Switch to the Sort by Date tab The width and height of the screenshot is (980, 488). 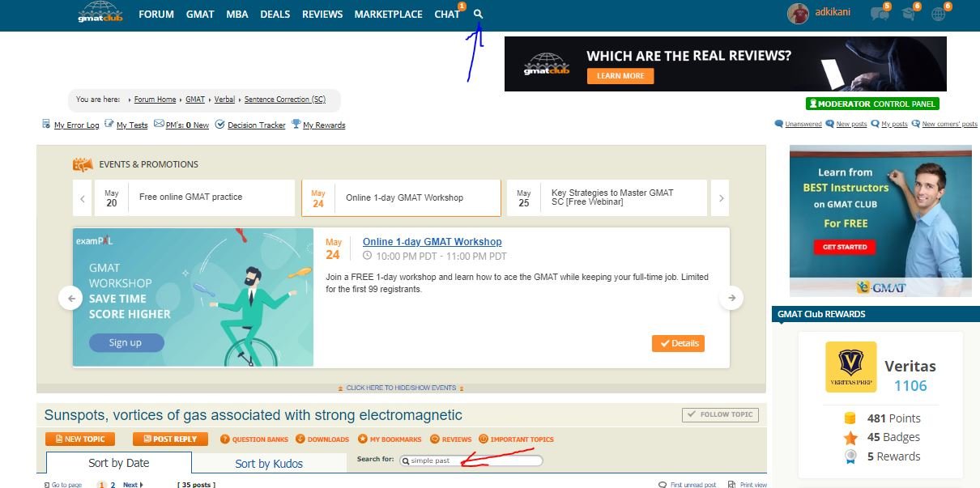[119, 463]
